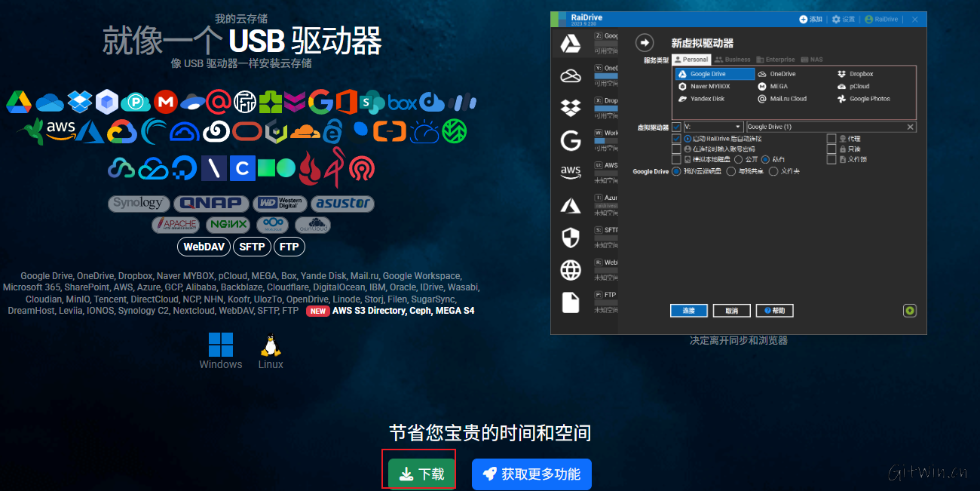Screen dimensions: 980x491
Task: Select the 公开 radio button
Action: click(739, 160)
